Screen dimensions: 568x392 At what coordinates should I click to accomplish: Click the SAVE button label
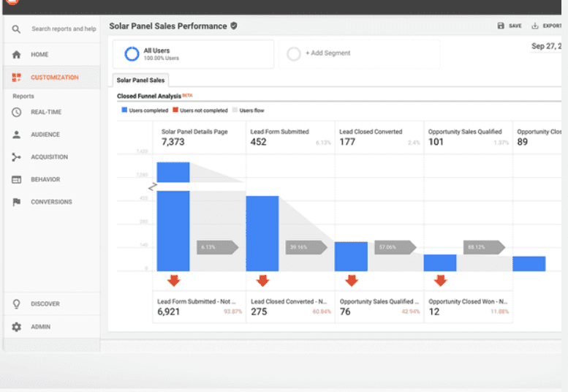(x=515, y=26)
